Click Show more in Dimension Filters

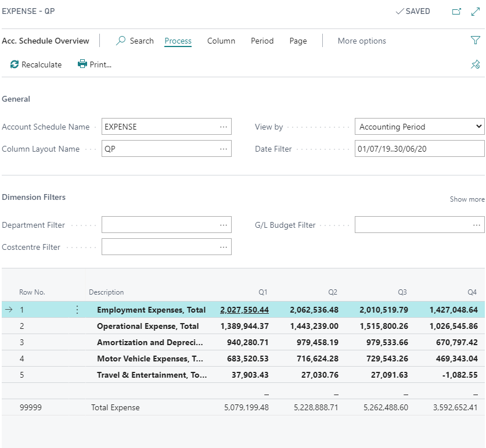pos(467,199)
